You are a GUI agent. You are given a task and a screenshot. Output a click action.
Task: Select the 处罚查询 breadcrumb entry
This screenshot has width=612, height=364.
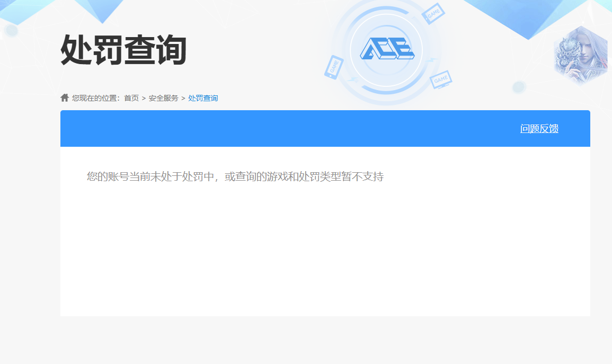click(203, 97)
